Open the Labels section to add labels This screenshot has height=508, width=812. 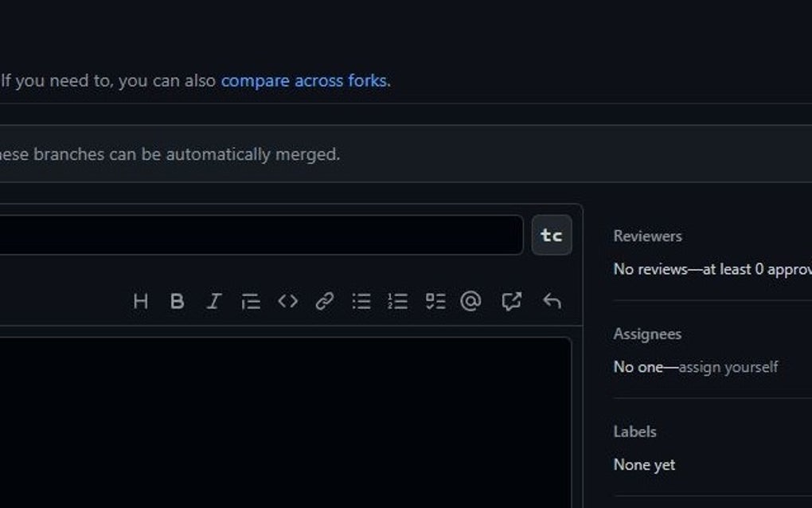pos(634,432)
